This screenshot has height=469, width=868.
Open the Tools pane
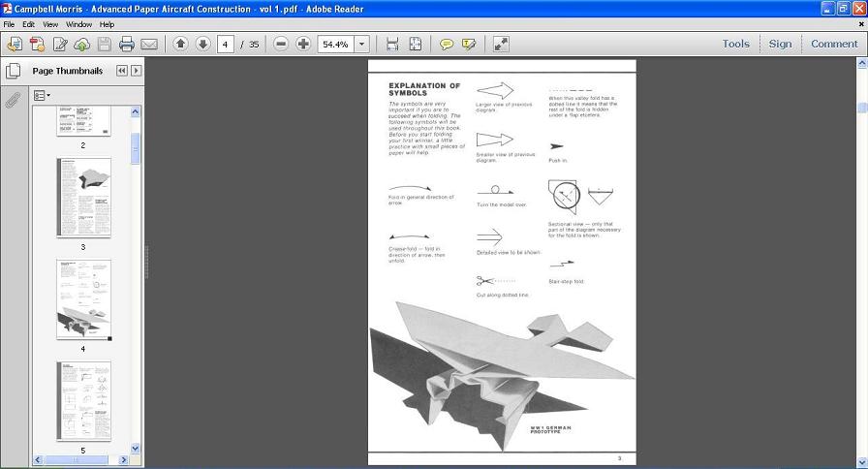pyautogui.click(x=735, y=44)
